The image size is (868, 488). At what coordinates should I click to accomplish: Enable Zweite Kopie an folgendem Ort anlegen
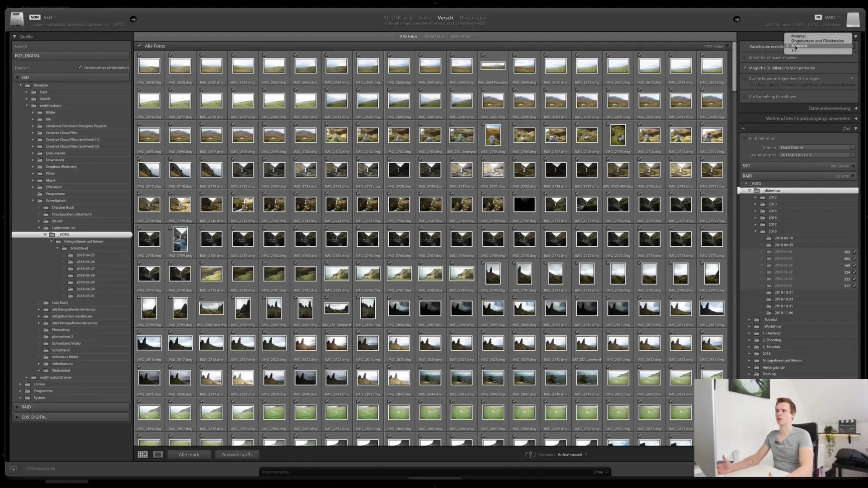tap(745, 79)
